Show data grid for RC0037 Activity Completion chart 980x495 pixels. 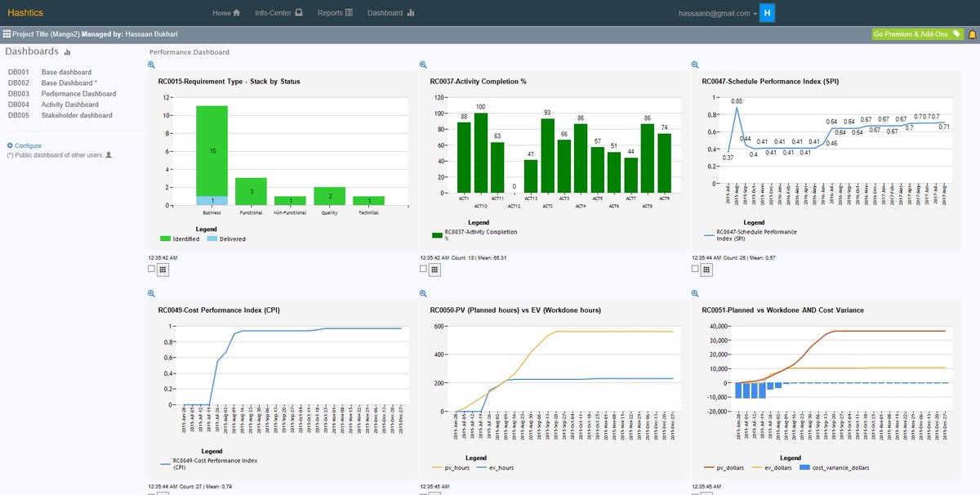[434, 268]
